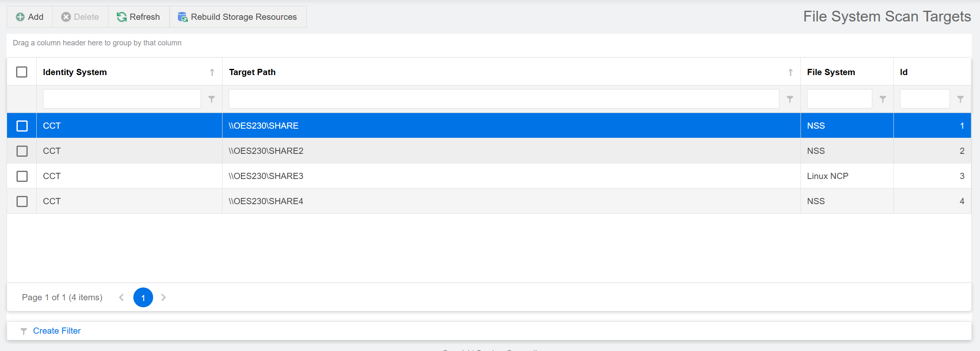Toggle the select-all header checkbox
The height and width of the screenshot is (351, 980).
pos(22,72)
